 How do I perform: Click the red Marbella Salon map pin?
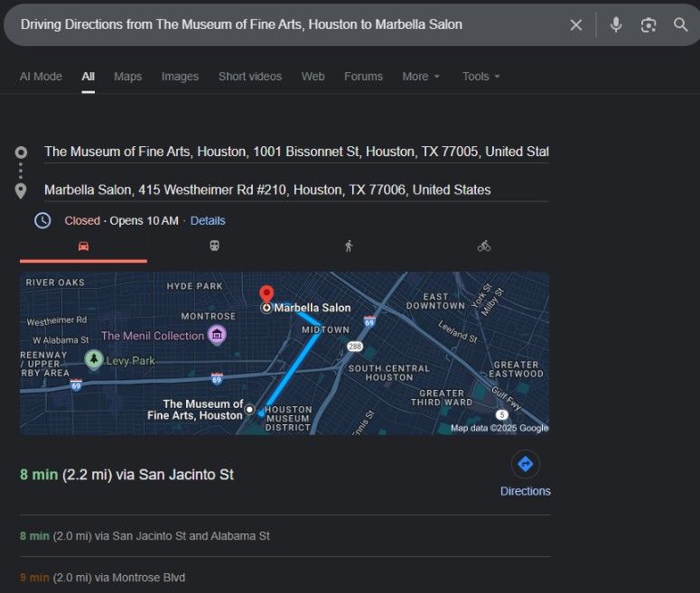pos(266,294)
